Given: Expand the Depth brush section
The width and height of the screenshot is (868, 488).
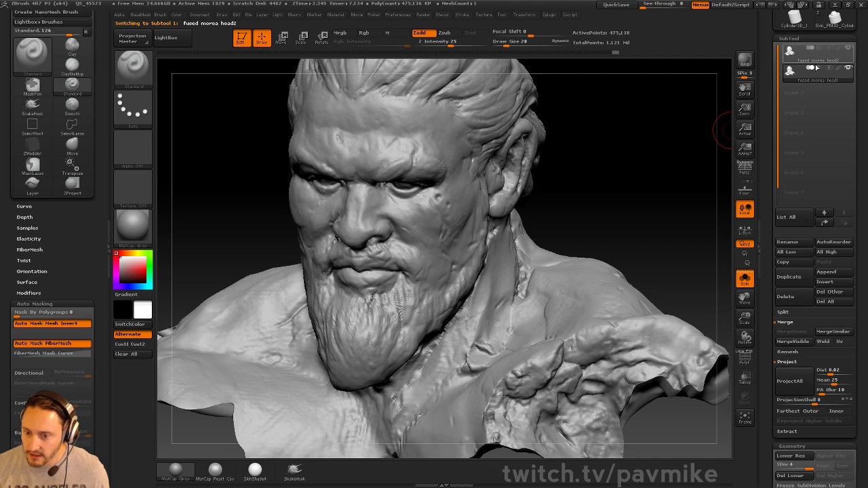Looking at the screenshot, I should click(24, 217).
